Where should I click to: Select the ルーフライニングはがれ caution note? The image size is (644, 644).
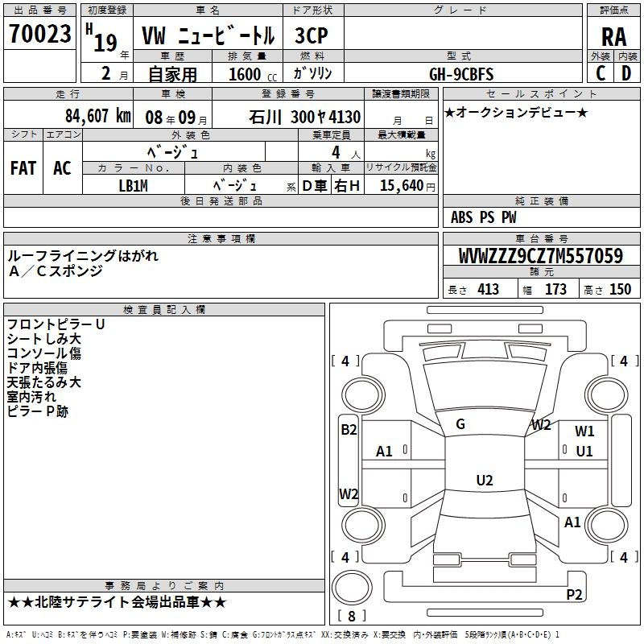point(84,256)
